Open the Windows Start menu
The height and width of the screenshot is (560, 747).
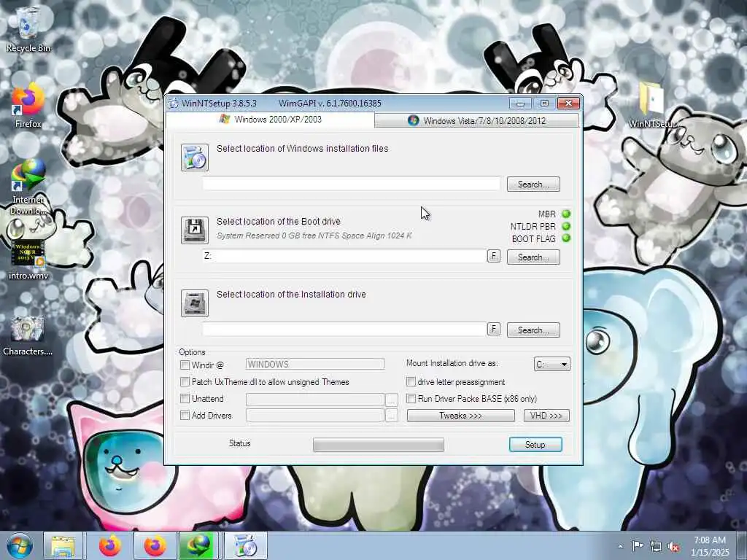coord(19,545)
